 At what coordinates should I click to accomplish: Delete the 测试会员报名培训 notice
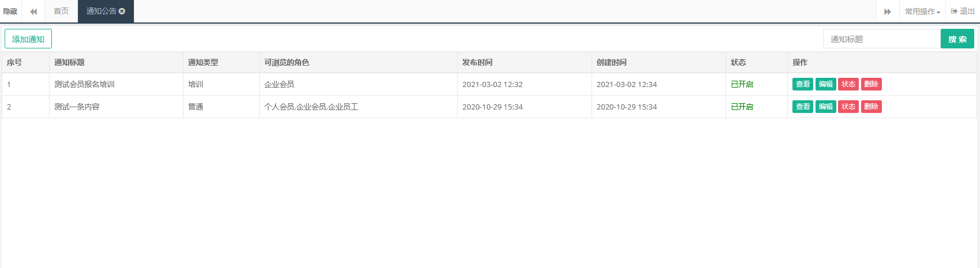click(871, 84)
